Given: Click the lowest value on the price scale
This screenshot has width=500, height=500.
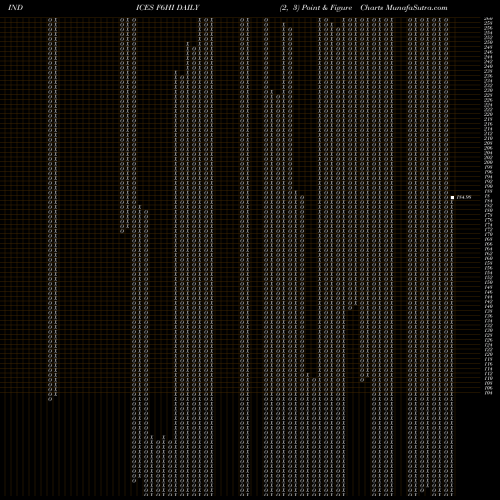Looking at the screenshot, I should (488, 393).
